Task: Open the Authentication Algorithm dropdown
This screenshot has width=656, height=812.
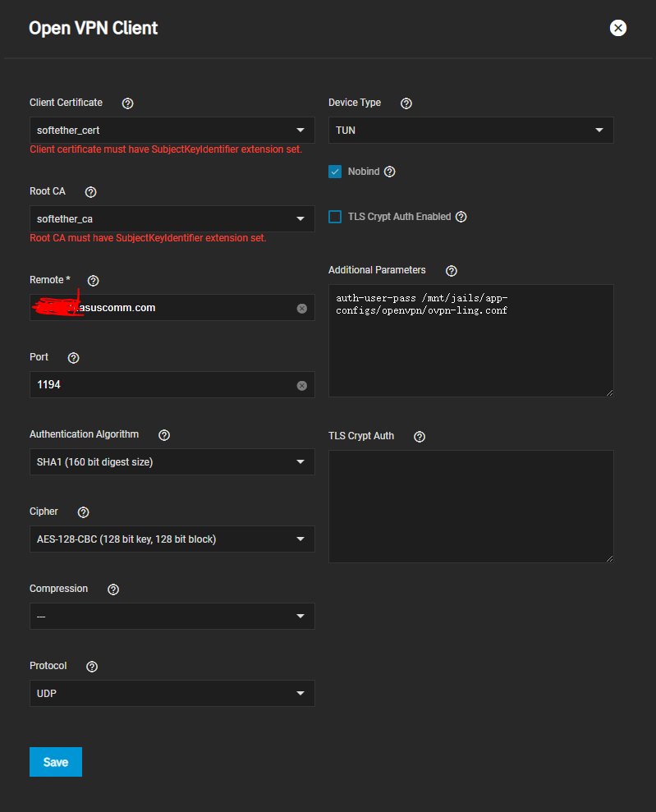Action: pos(172,461)
